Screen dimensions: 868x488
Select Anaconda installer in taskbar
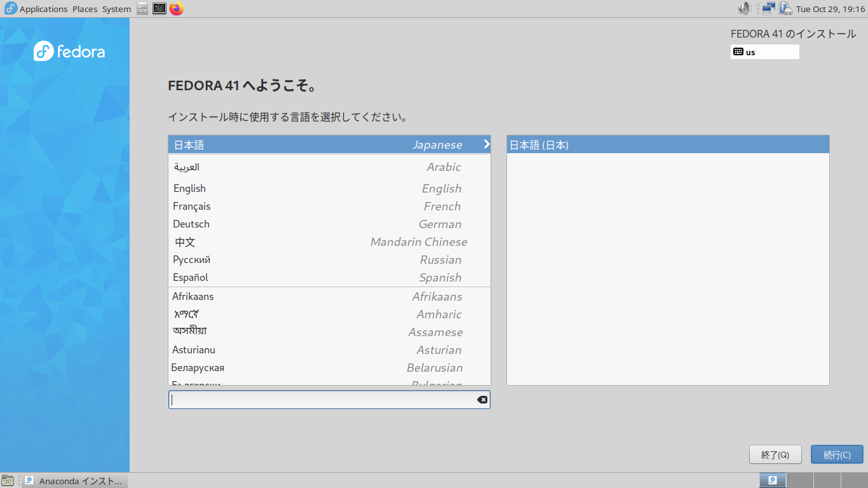click(x=74, y=480)
